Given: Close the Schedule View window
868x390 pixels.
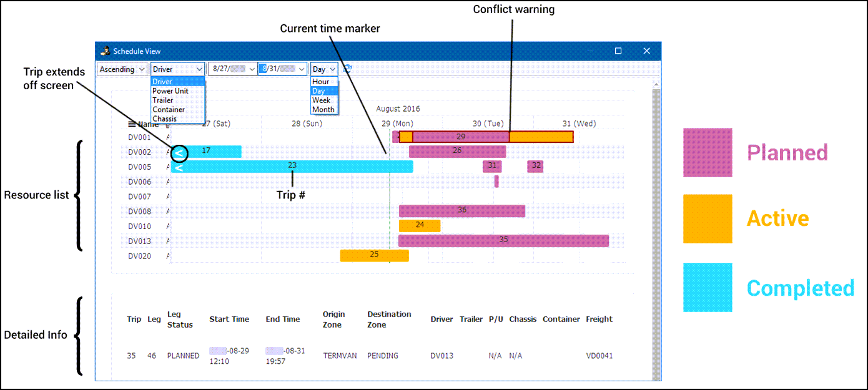Looking at the screenshot, I should click(647, 51).
